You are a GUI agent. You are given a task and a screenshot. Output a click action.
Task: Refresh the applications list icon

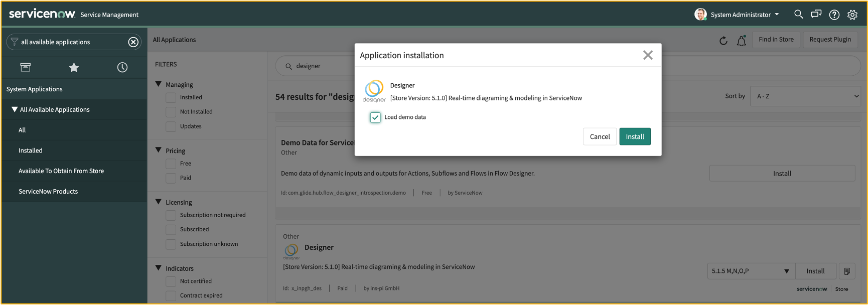coord(723,41)
